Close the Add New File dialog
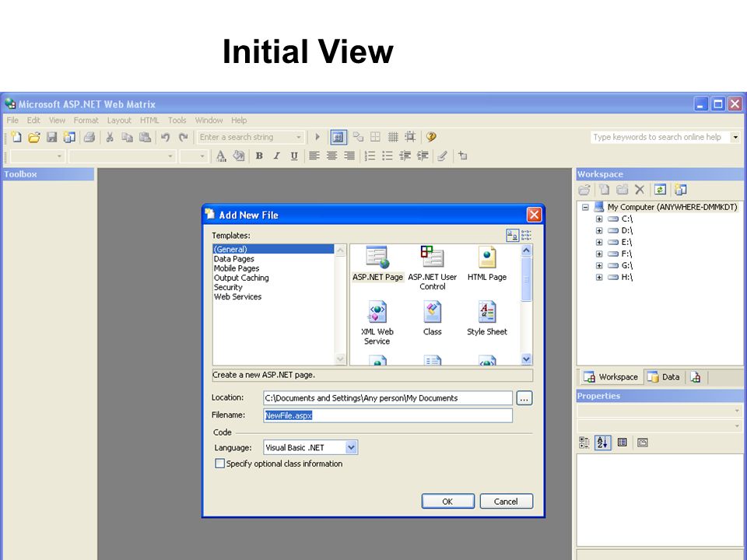The width and height of the screenshot is (747, 560). point(534,215)
